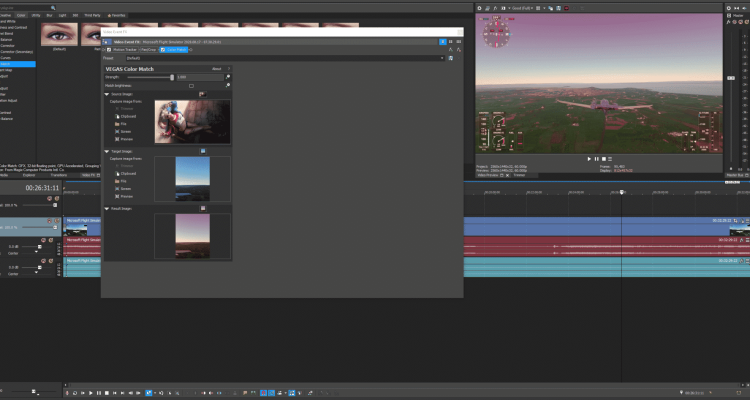Viewport: 750px width, 400px height.
Task: Select Color Curves in the effects list
Action: pyautogui.click(x=6, y=57)
